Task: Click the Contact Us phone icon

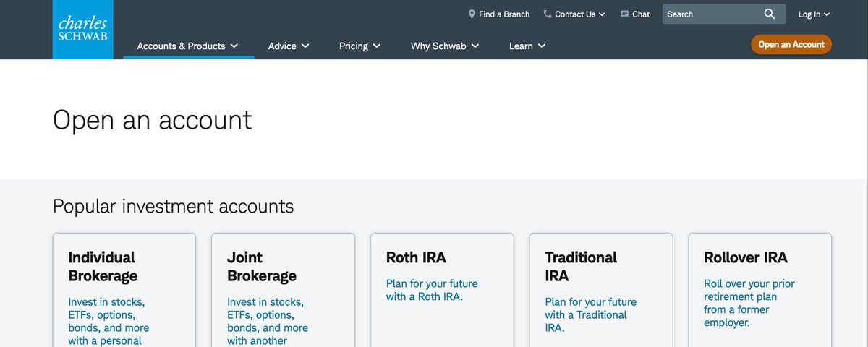Action: click(x=548, y=14)
